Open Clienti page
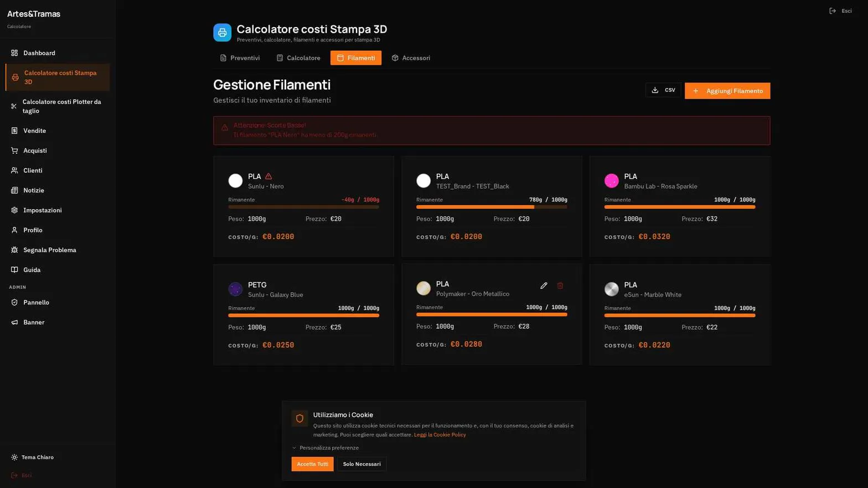 pyautogui.click(x=58, y=170)
